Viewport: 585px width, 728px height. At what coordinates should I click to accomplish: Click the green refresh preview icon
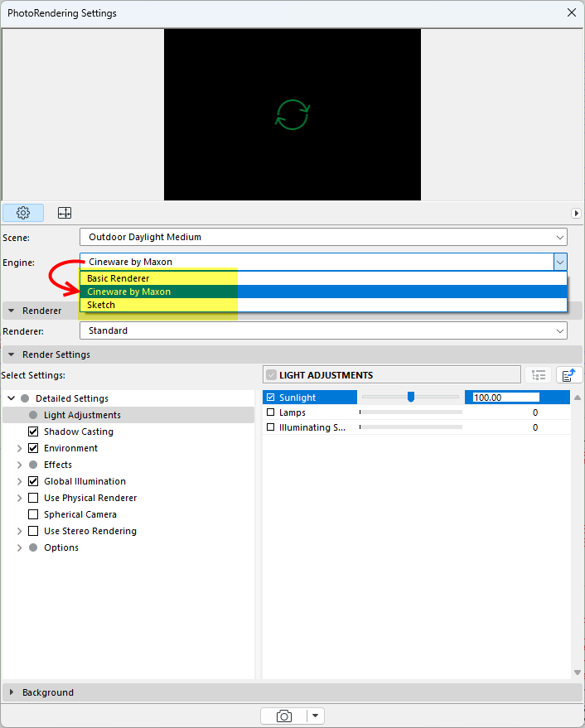pyautogui.click(x=292, y=114)
